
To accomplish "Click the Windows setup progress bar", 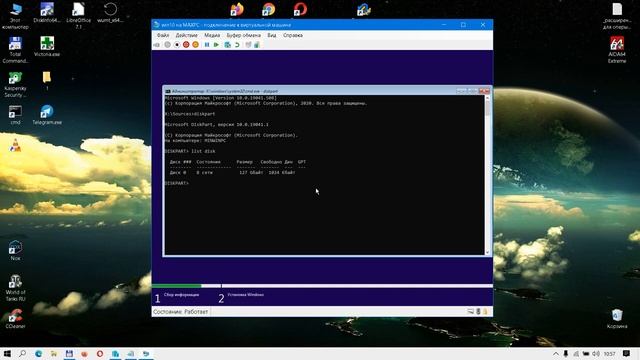I will pyautogui.click(x=322, y=286).
